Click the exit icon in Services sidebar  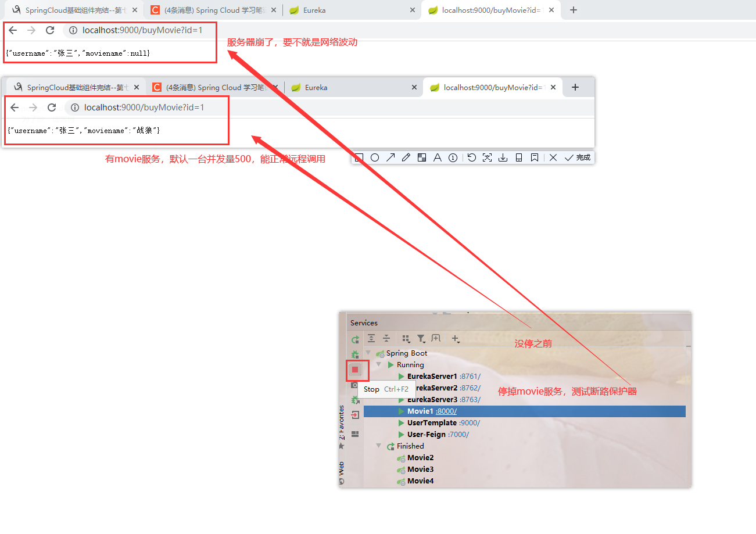[x=355, y=415]
